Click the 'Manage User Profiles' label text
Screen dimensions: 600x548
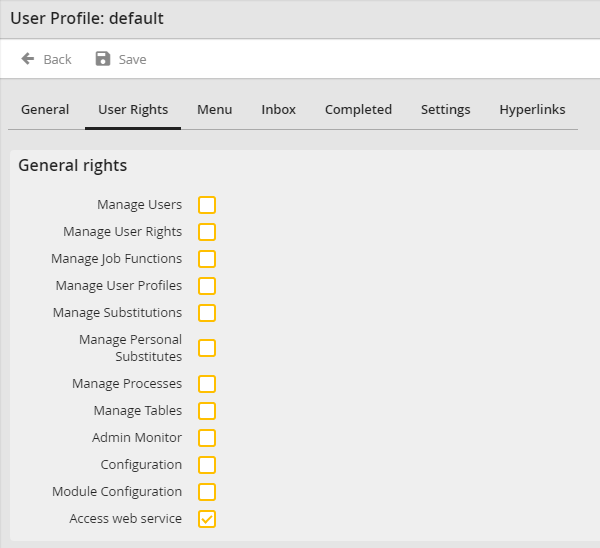point(119,286)
